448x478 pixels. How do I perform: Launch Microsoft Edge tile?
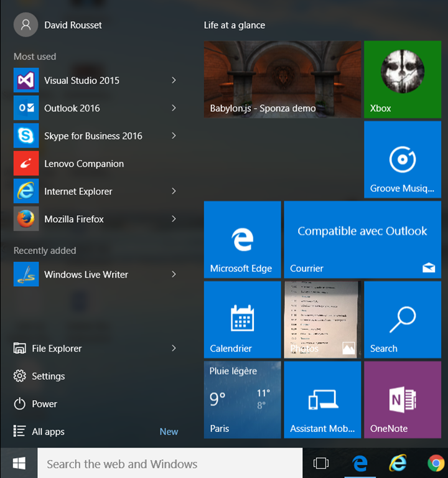242,240
